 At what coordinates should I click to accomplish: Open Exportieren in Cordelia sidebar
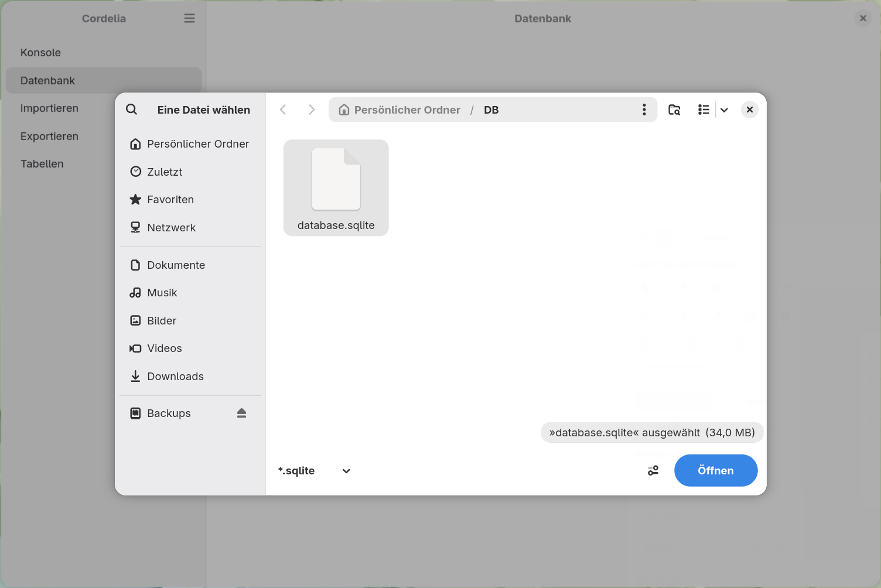pos(104,136)
